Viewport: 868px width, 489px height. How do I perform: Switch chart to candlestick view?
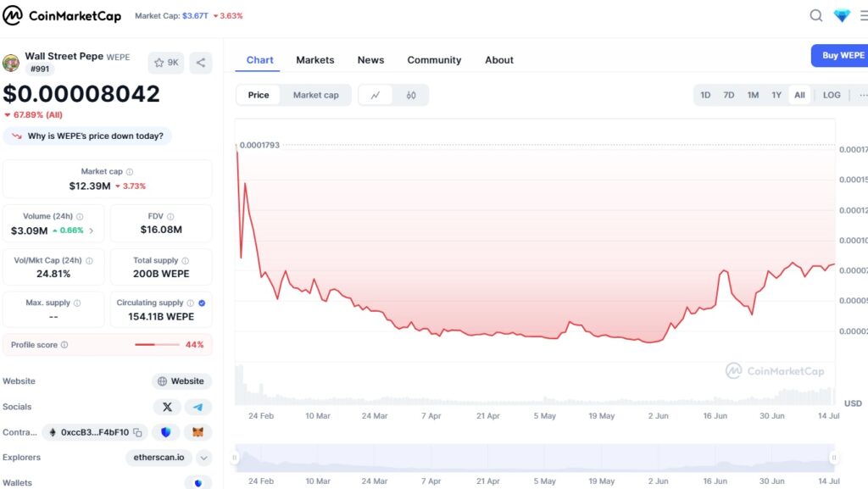(x=411, y=95)
